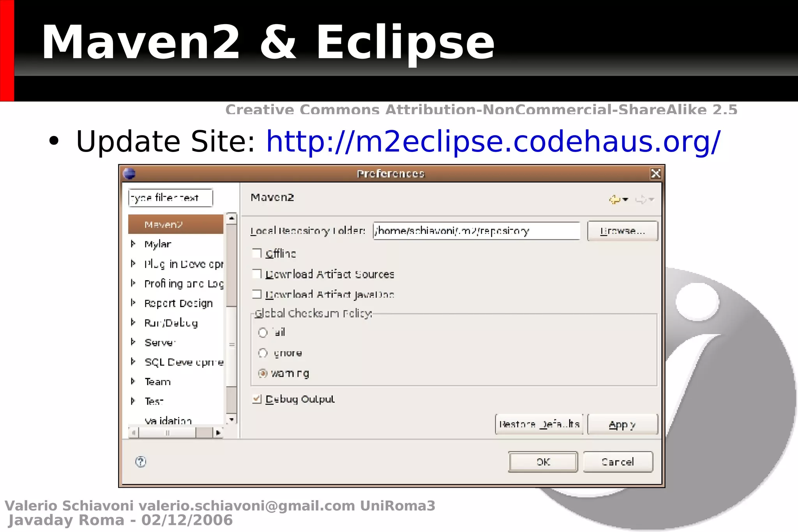Select Maven2 in preferences tree
Image resolution: width=798 pixels, height=532 pixels.
click(x=175, y=224)
